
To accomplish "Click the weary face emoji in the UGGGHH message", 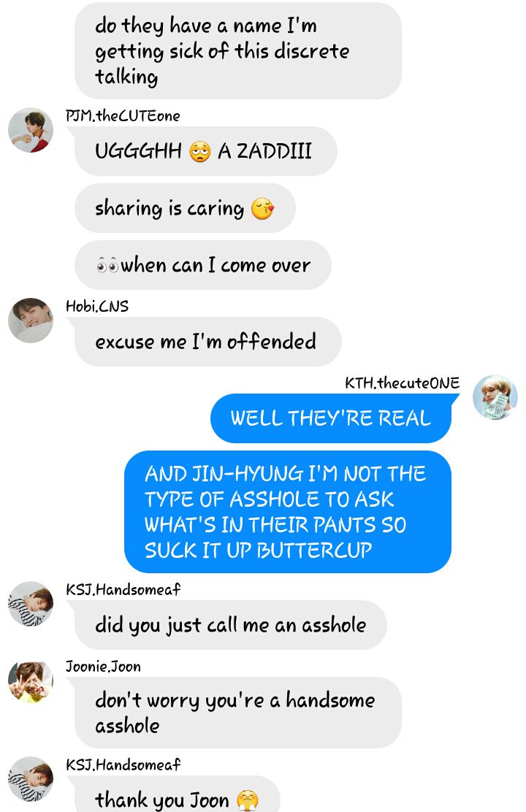I will 199,152.
